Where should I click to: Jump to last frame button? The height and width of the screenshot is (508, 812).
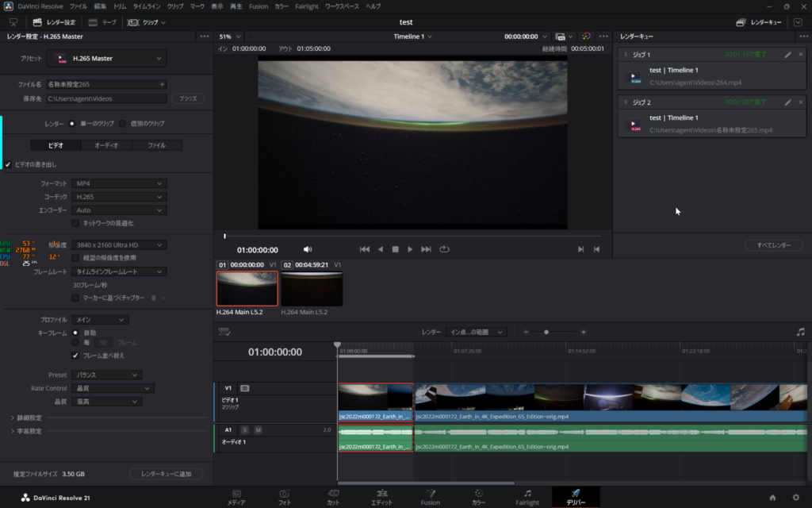pyautogui.click(x=426, y=249)
